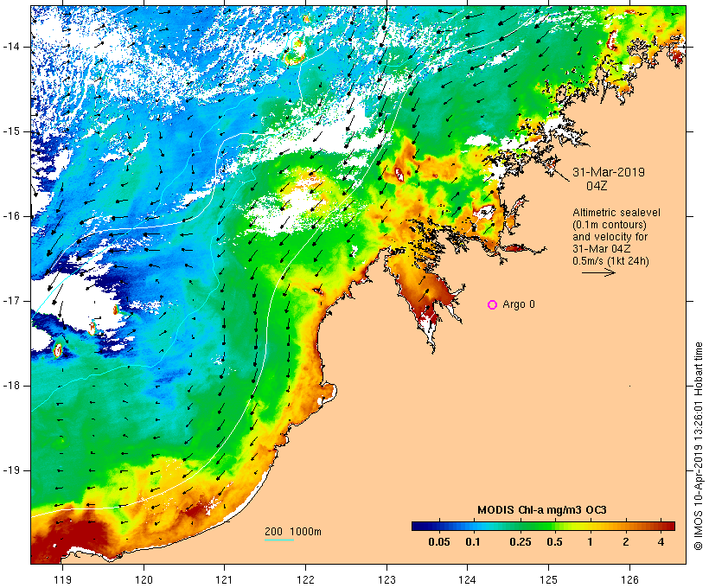Click the latitude axis label '-14'
Viewport: 709px width, 588px height.
[11, 46]
